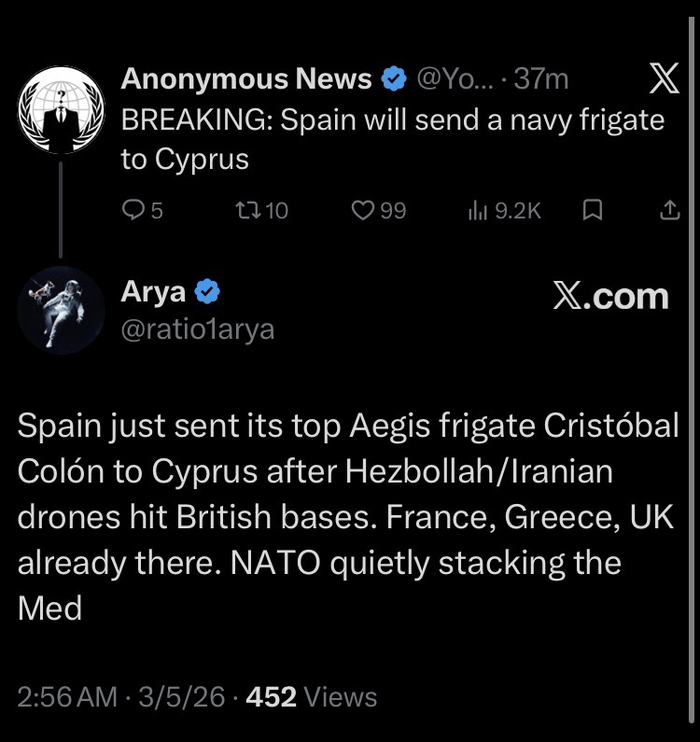Click the X logo at top right
Image resolution: width=700 pixels, height=742 pixels.
click(663, 81)
